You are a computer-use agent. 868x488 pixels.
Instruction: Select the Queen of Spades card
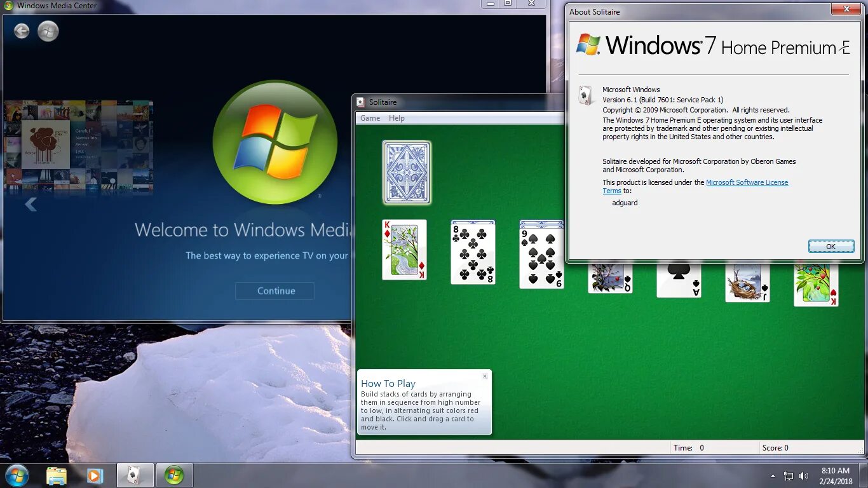click(x=610, y=278)
